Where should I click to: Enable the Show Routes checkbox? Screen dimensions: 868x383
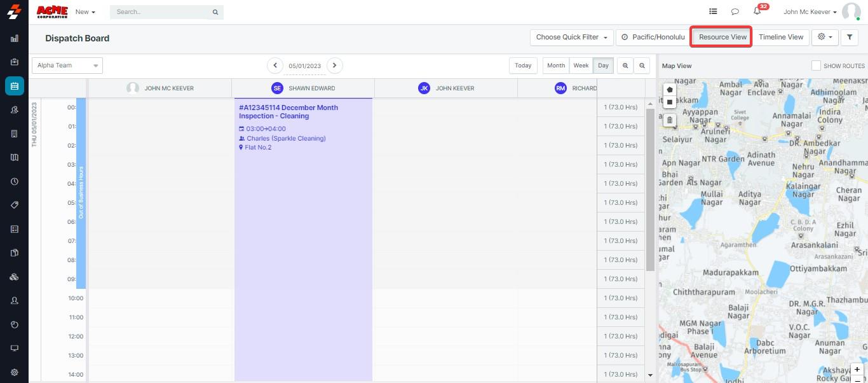point(816,66)
